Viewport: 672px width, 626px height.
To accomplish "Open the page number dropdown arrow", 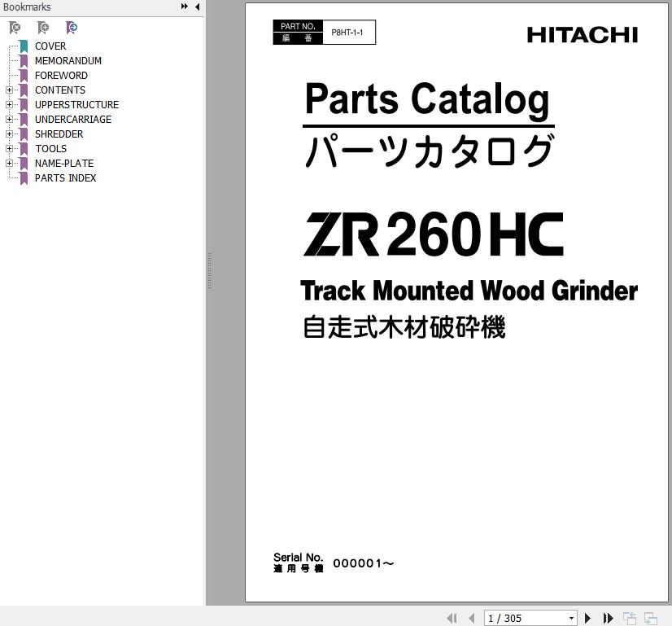I will click(x=571, y=619).
